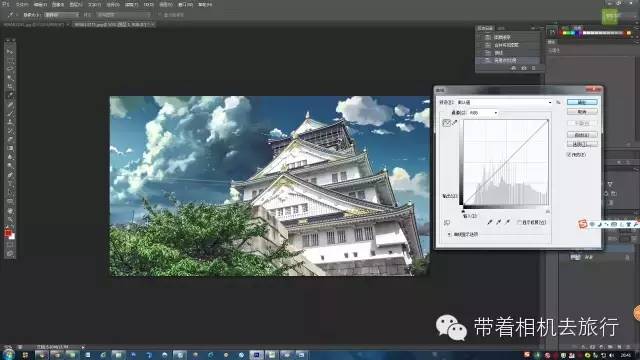Change the screen mode at toolbox bottom

10,253
